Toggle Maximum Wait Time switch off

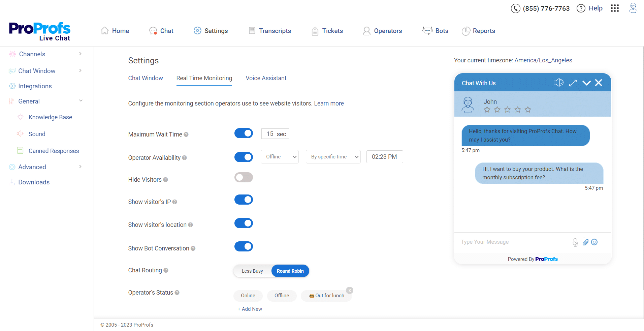point(244,133)
